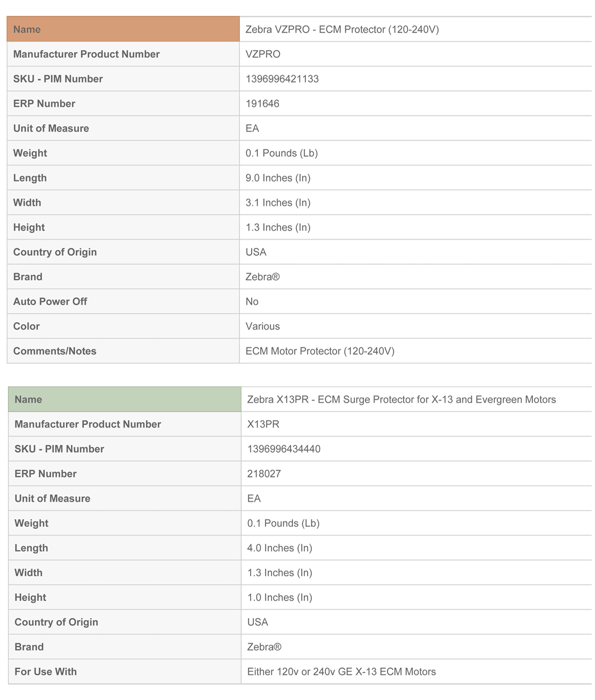Click the SKU value 1396996421133

[x=282, y=79]
